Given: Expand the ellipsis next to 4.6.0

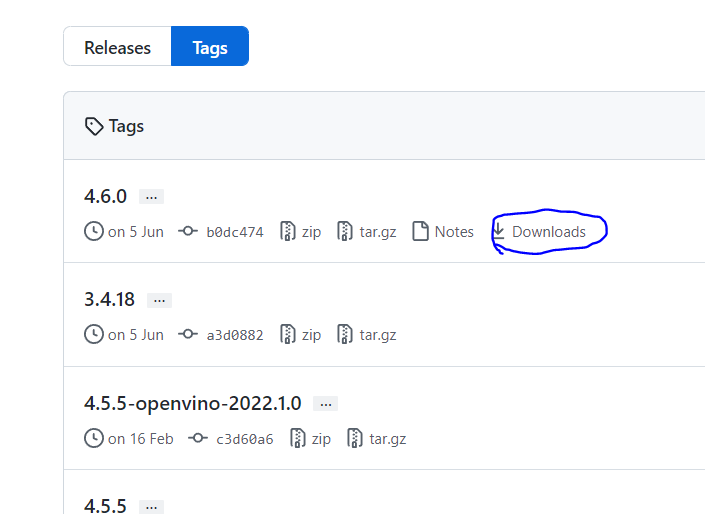Looking at the screenshot, I should (x=152, y=197).
